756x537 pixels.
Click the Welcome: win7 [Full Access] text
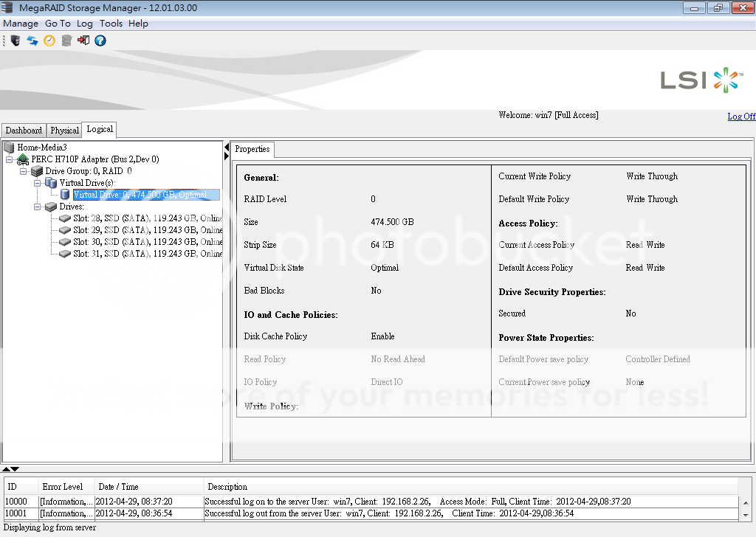tap(549, 115)
